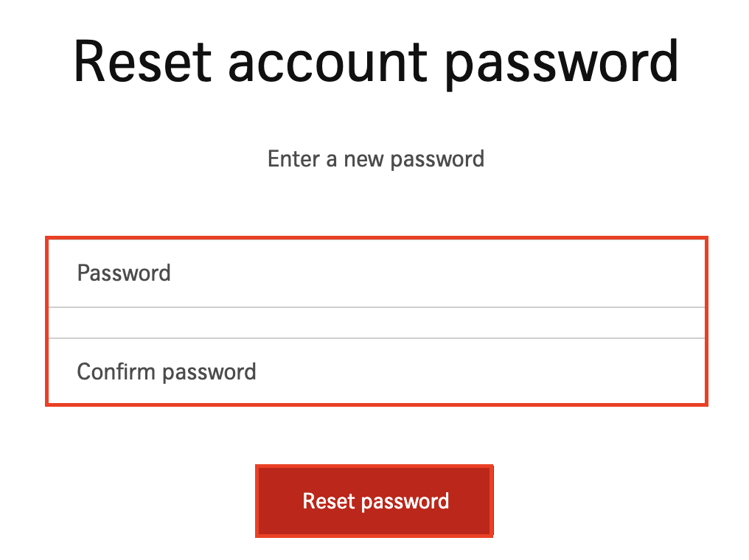
Task: Place cursor in the first password field
Action: 376,273
